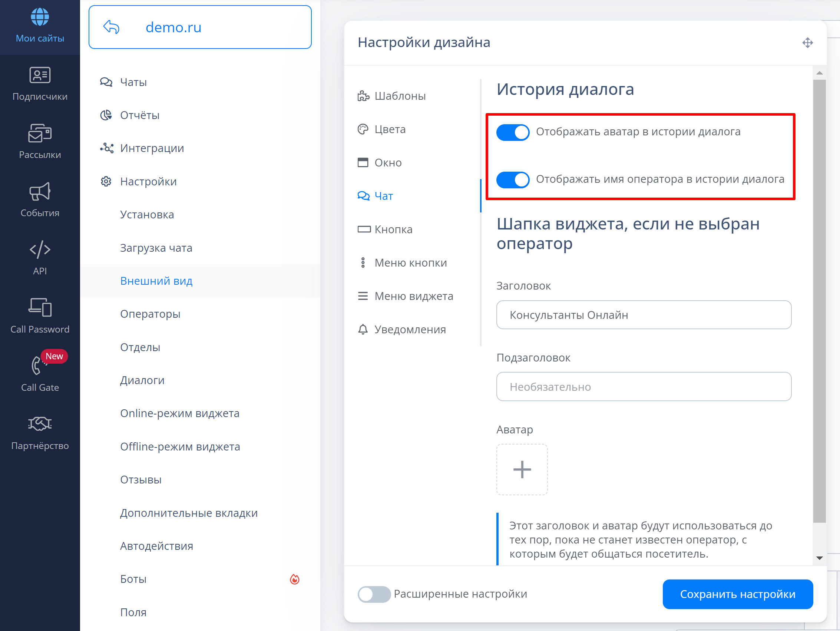Open Partnership handshake icon

click(40, 423)
